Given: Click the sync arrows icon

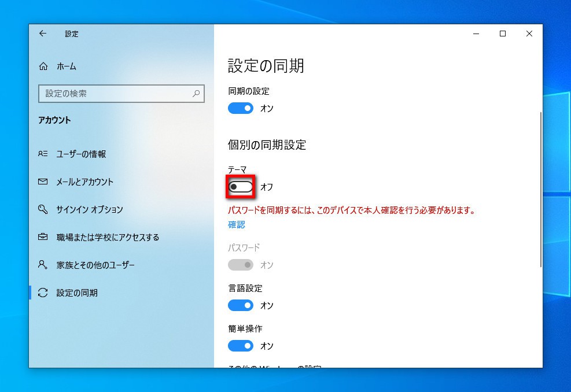Looking at the screenshot, I should click(x=43, y=293).
